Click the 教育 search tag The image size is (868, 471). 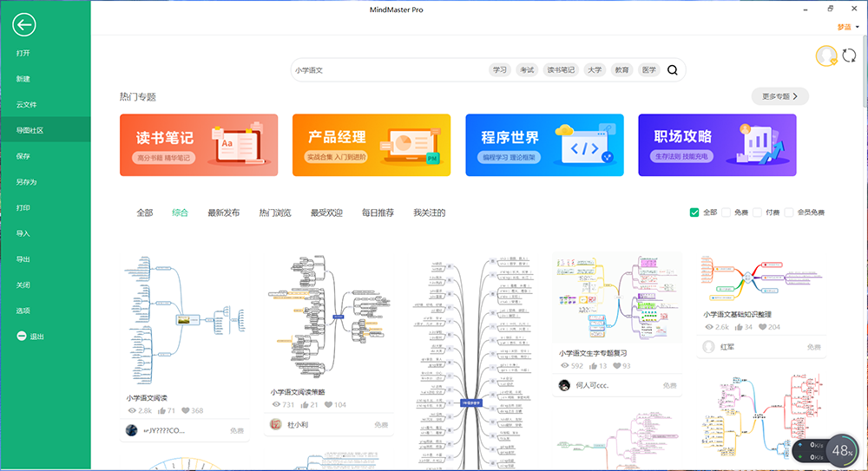coord(622,69)
